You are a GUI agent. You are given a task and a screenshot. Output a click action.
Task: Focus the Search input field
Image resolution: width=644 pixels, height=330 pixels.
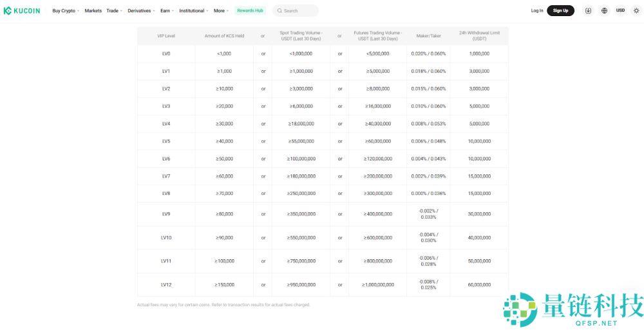[299, 11]
